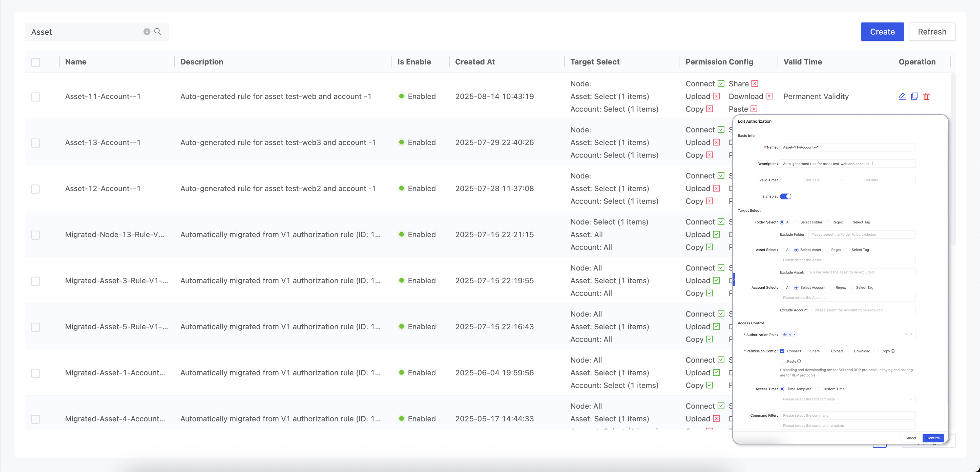This screenshot has height=472, width=980.
Task: Confirm the Edit Authorization dialog
Action: (933, 438)
